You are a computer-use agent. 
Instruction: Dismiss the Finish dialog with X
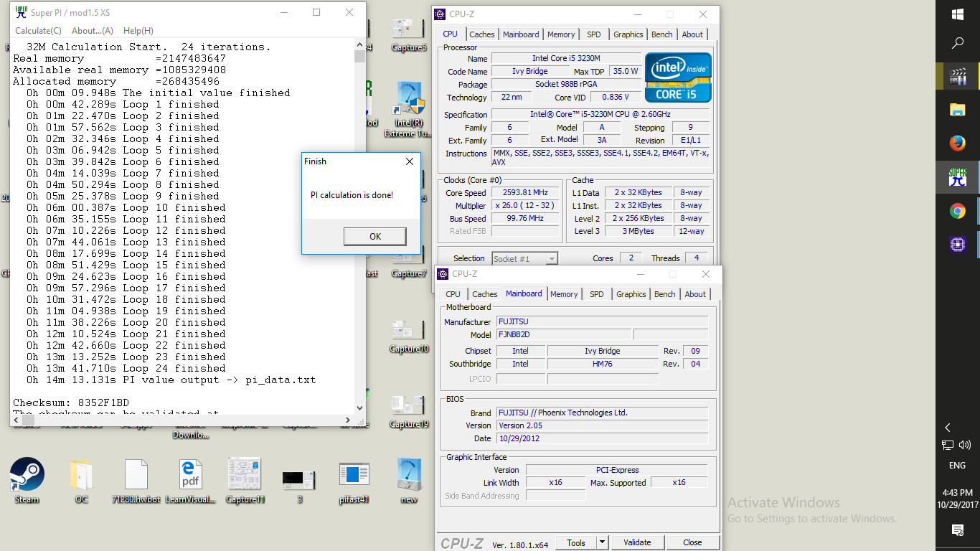click(x=410, y=161)
